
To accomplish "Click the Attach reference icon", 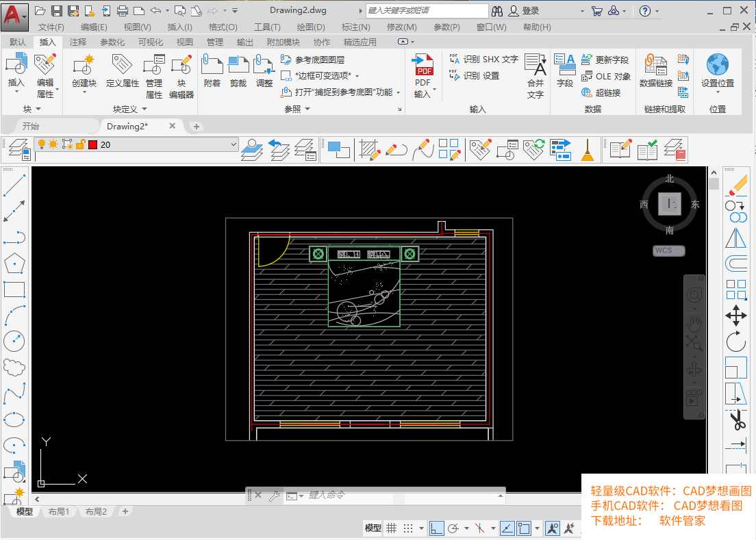I will (x=212, y=64).
